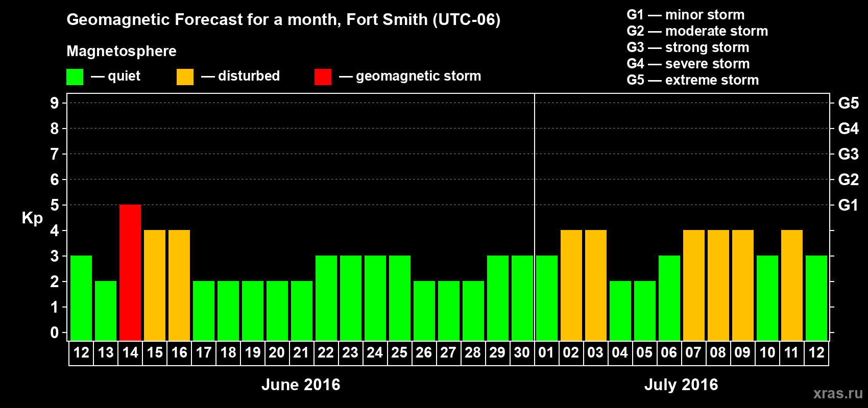Click the green bar for June 13
Screen dimensions: 868x408
pyautogui.click(x=106, y=311)
